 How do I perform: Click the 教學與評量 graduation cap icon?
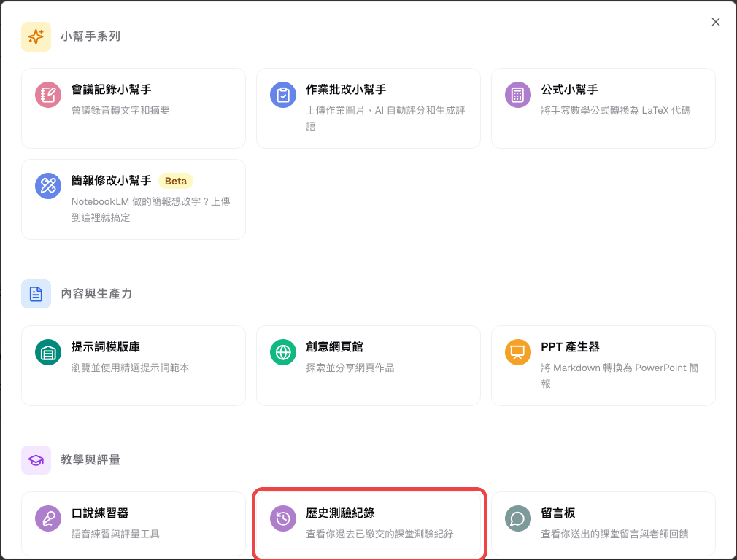point(36,460)
